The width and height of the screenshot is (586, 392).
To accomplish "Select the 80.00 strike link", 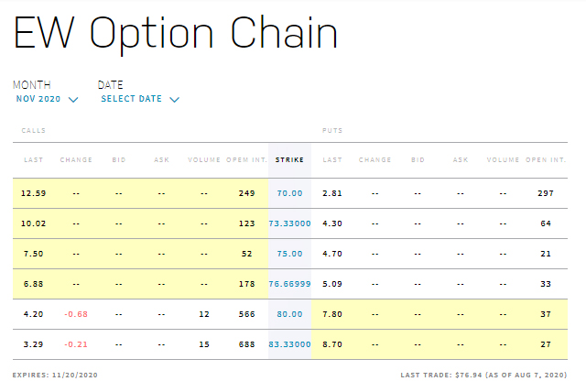I will pyautogui.click(x=289, y=314).
